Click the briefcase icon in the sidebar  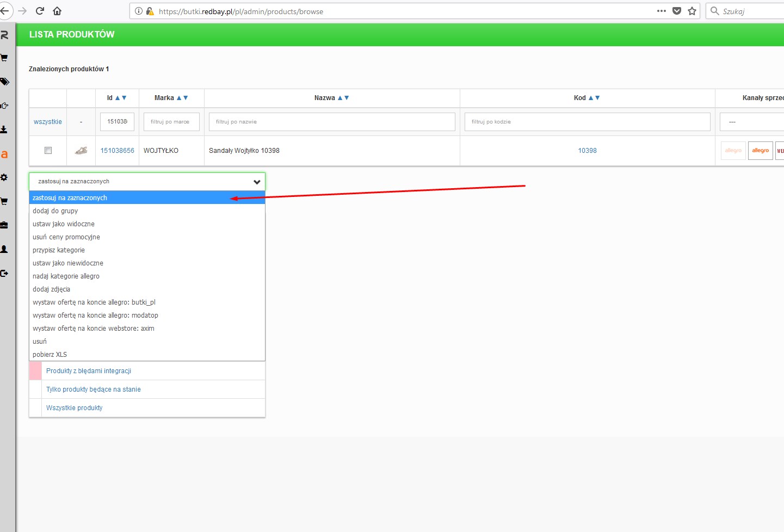(x=4, y=225)
